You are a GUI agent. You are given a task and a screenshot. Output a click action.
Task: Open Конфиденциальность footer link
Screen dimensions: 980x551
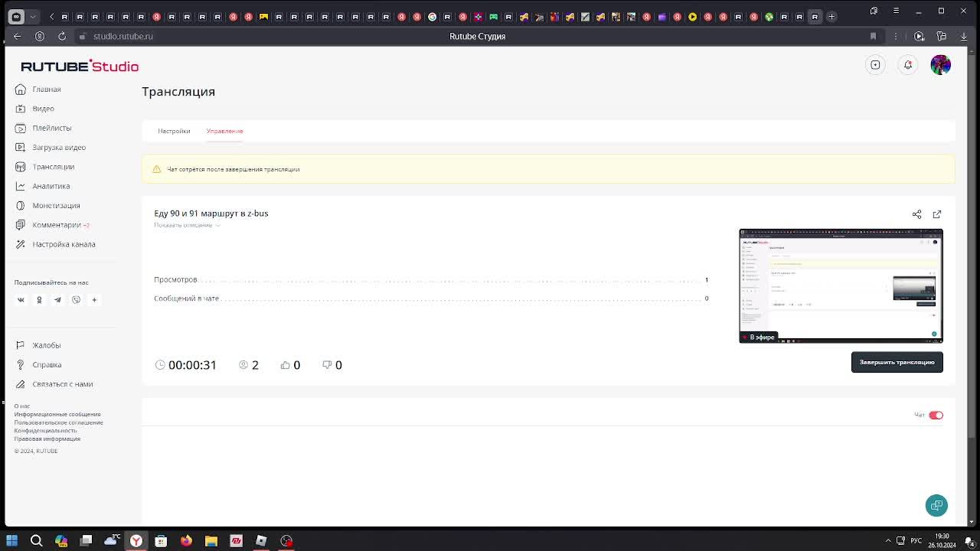tap(45, 430)
